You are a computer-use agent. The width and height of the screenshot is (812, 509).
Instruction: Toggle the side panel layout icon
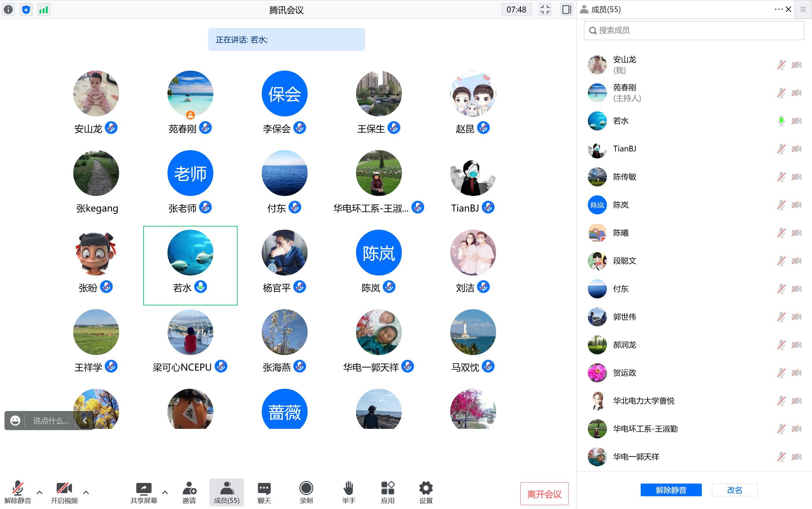coord(566,10)
